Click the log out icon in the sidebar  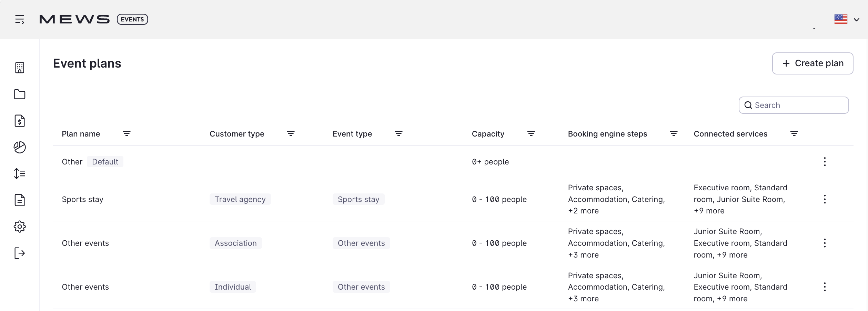(x=20, y=253)
